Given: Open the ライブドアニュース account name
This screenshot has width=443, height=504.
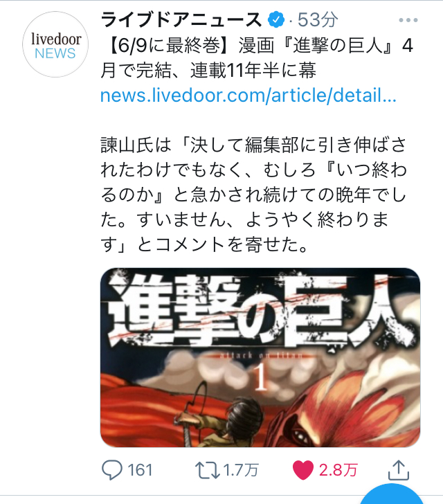Looking at the screenshot, I should click(181, 20).
